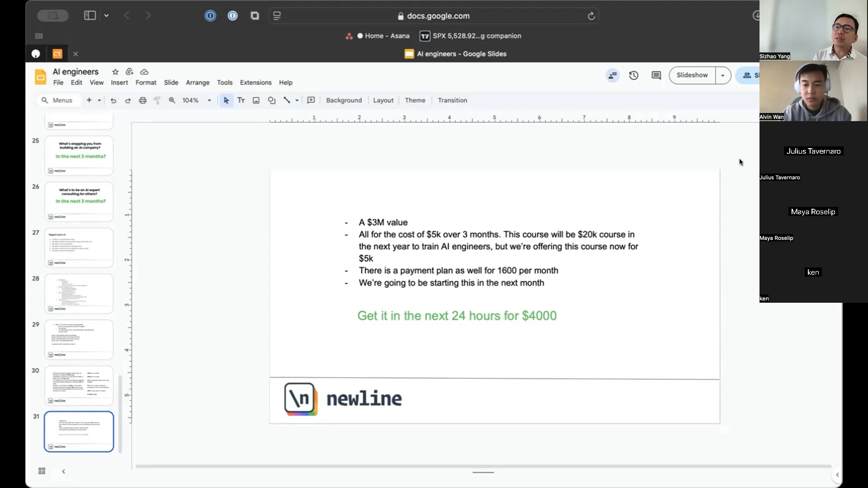Image resolution: width=868 pixels, height=488 pixels.
Task: Open the zoom level dropdown
Action: click(208, 100)
